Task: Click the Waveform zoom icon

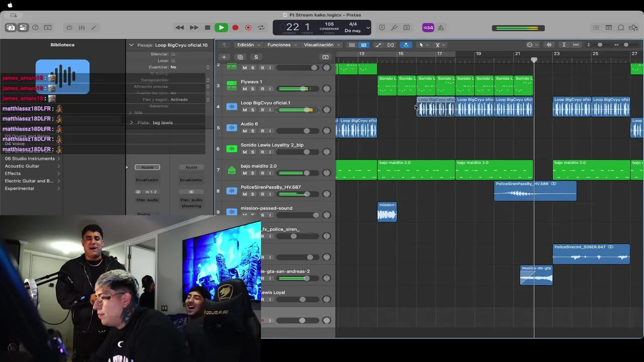Action: pos(549,45)
